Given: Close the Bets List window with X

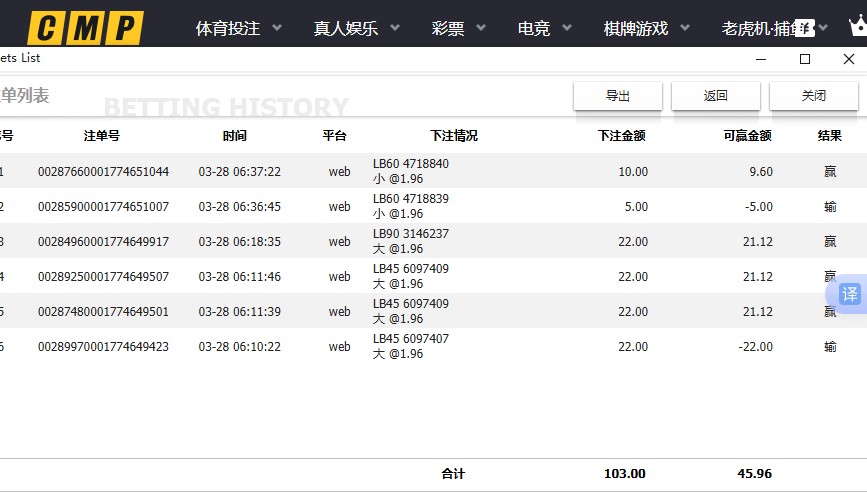Looking at the screenshot, I should click(x=848, y=59).
